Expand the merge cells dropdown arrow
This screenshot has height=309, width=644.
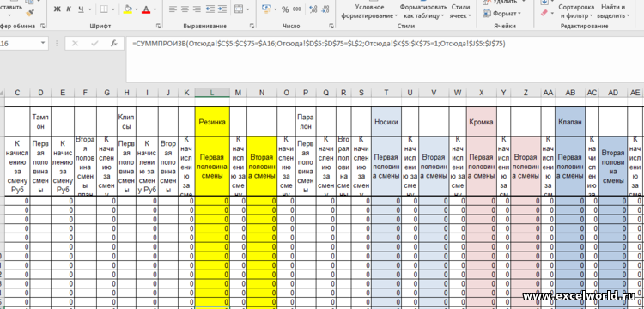[248, 9]
